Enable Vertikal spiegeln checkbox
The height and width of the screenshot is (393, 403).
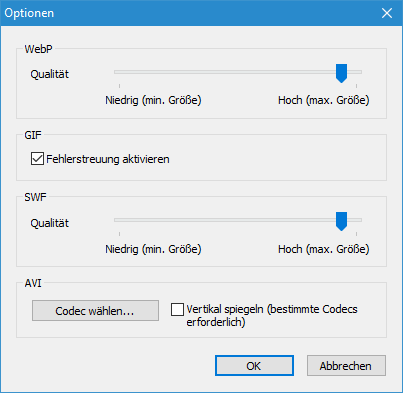tap(177, 309)
